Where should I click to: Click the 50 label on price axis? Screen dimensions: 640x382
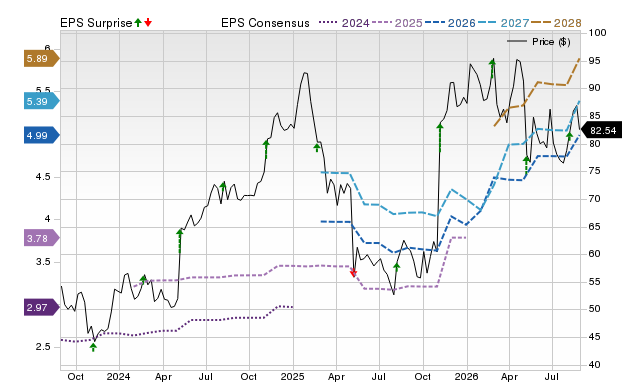595,309
